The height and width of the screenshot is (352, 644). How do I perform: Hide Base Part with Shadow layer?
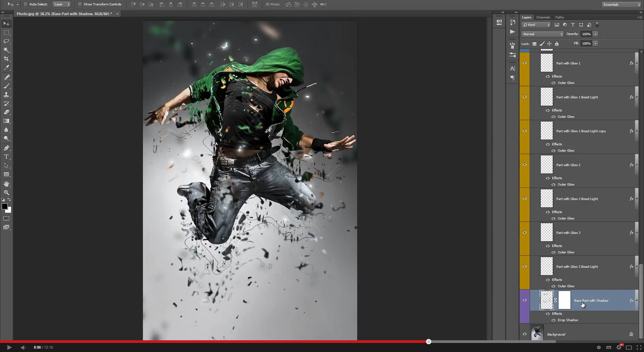point(525,300)
